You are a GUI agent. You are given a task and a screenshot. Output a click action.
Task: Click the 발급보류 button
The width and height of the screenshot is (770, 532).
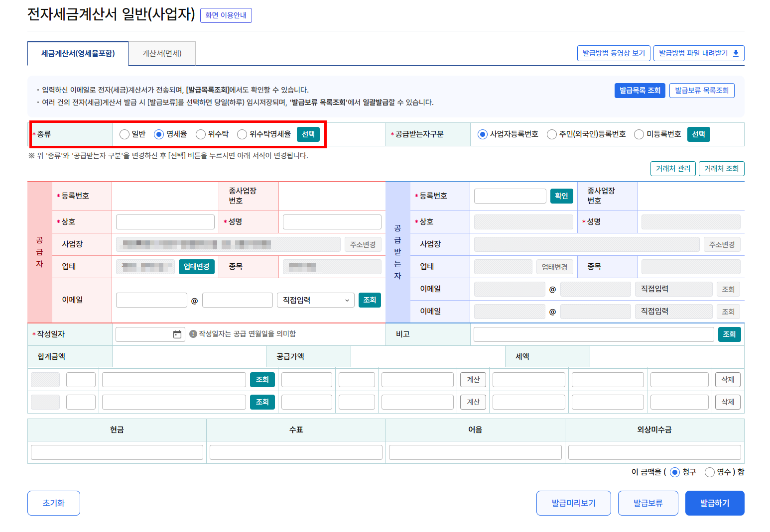pos(647,503)
